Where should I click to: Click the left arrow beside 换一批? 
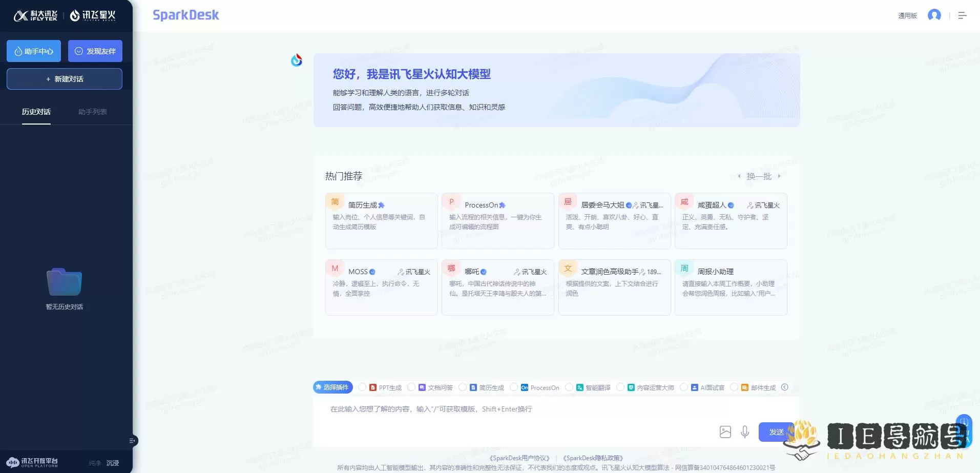739,176
